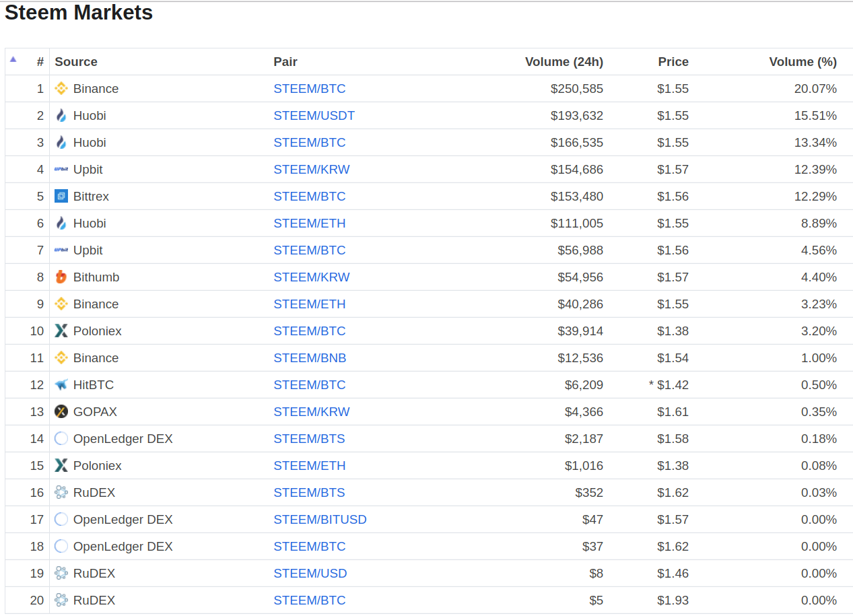Open the RuDEX STEEM/USD pair link
Screen dimensions: 853x616
tap(310, 573)
